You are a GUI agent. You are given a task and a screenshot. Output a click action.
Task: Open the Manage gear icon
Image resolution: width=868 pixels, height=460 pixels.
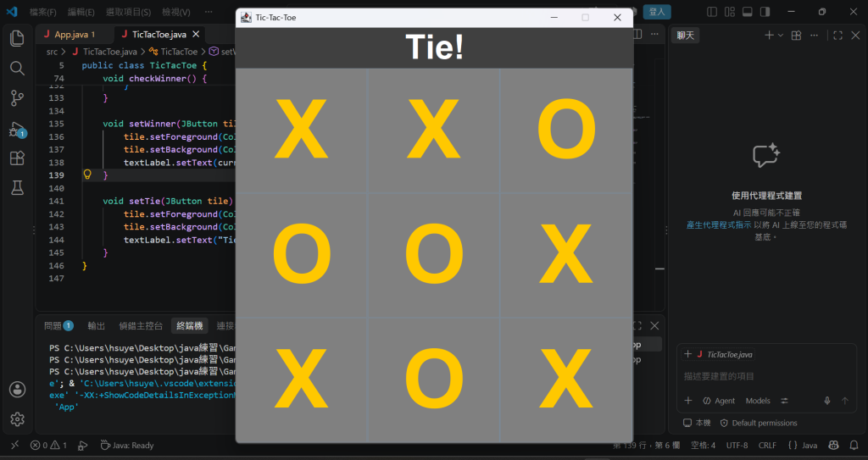(17, 419)
